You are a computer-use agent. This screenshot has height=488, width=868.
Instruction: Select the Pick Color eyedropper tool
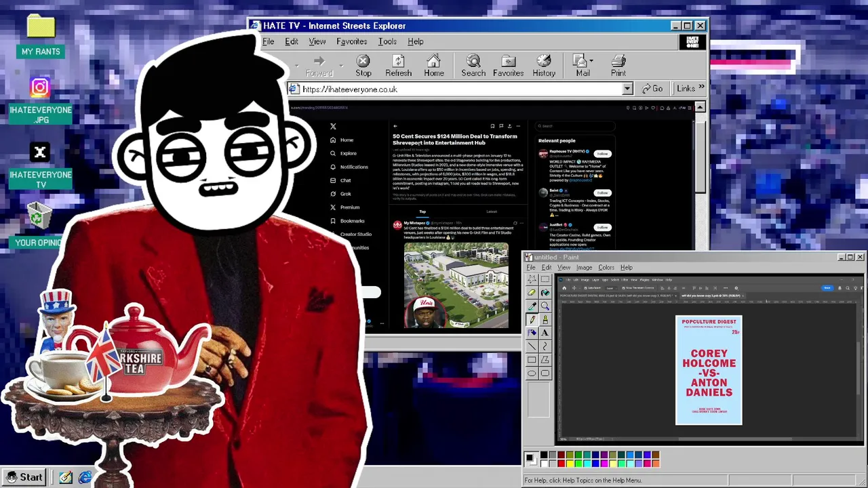[532, 306]
